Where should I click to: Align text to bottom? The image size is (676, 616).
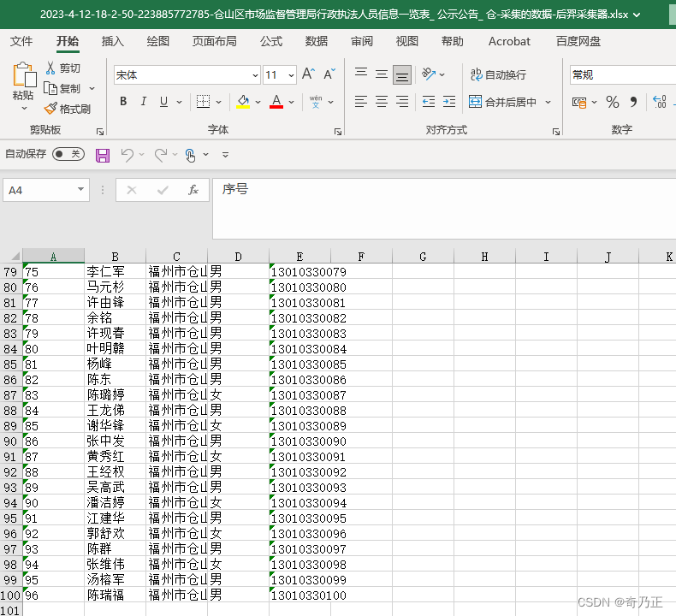402,75
